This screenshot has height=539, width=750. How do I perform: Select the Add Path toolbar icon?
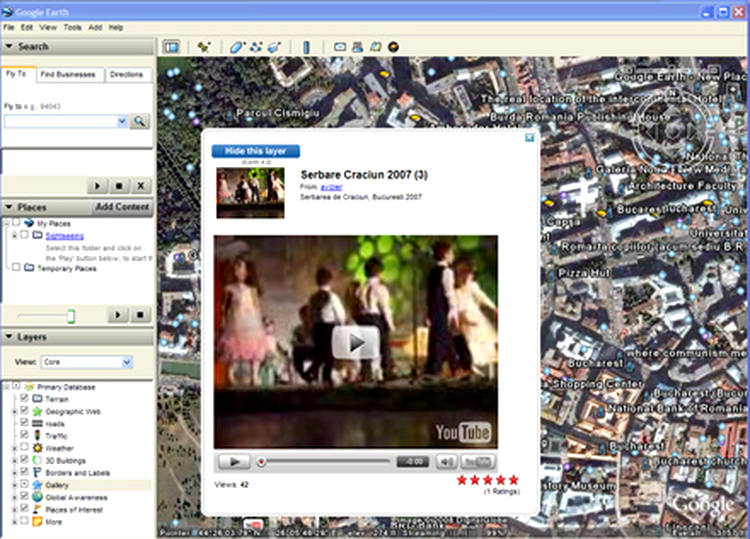tap(256, 47)
